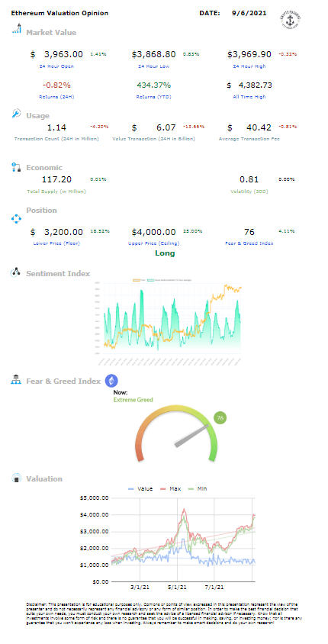
Task: Click the Economic section icon
Action: coord(17,167)
